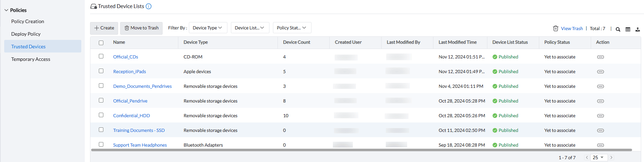
Task: Click the info icon beside Trusted Device Lists
Action: [x=149, y=6]
